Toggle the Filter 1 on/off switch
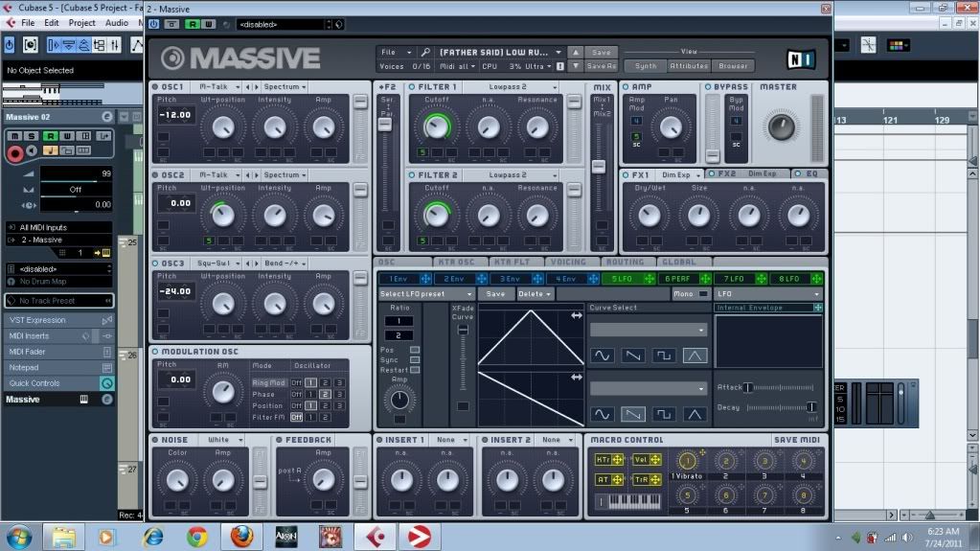This screenshot has height=551, width=980. (411, 87)
